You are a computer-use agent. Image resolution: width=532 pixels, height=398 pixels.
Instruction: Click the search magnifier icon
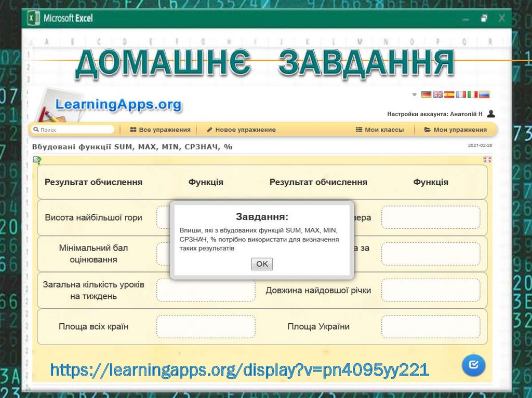tap(36, 130)
